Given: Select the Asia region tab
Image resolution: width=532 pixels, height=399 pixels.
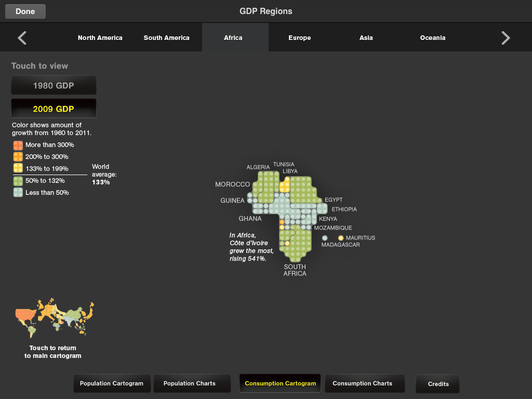Looking at the screenshot, I should coord(366,38).
